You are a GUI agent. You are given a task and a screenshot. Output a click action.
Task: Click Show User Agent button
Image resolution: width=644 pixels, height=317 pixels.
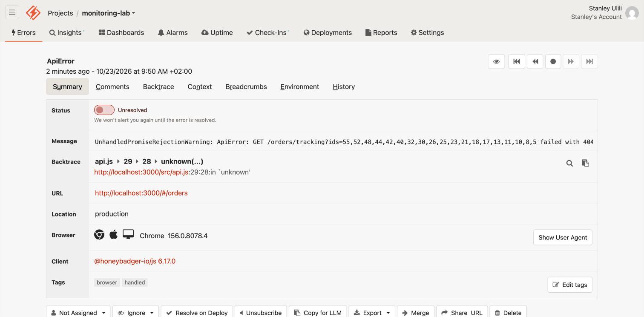[x=563, y=237]
